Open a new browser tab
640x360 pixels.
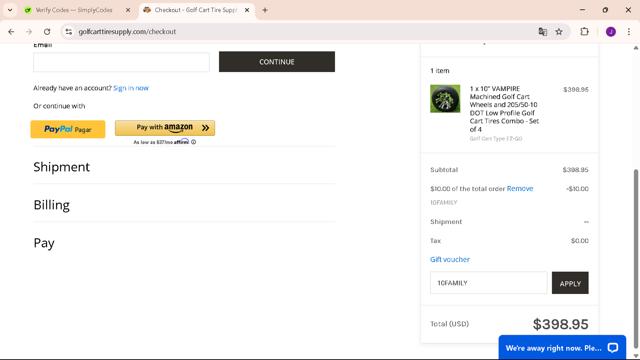click(265, 10)
